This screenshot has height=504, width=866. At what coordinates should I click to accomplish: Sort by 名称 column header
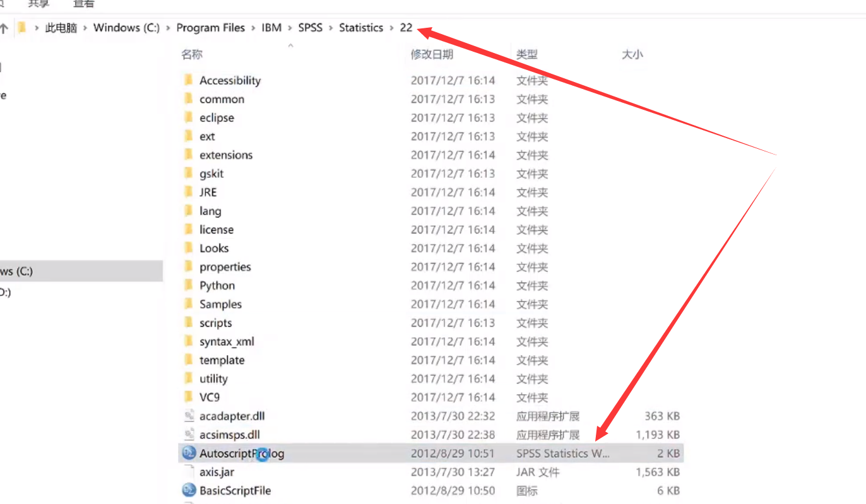click(x=192, y=54)
